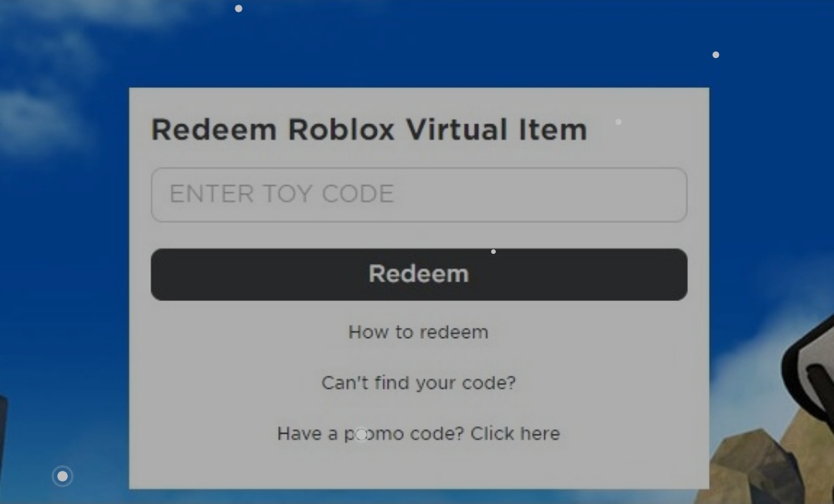834x504 pixels.
Task: Click the small dot above the Redeem button
Action: pyautogui.click(x=493, y=252)
